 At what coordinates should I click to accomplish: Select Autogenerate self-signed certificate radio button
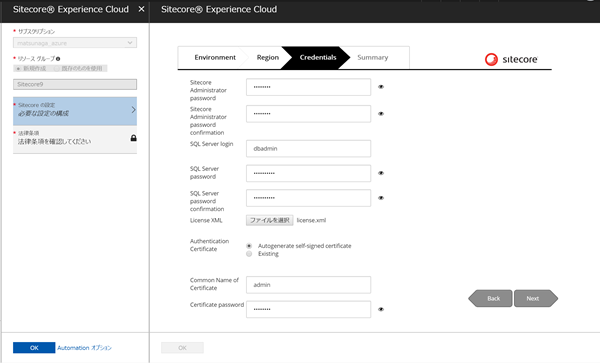(x=249, y=246)
